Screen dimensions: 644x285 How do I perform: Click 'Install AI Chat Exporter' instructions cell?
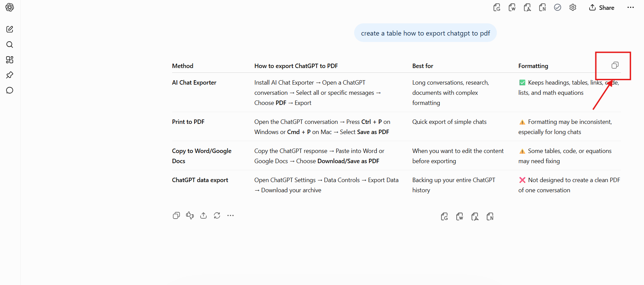(x=318, y=93)
